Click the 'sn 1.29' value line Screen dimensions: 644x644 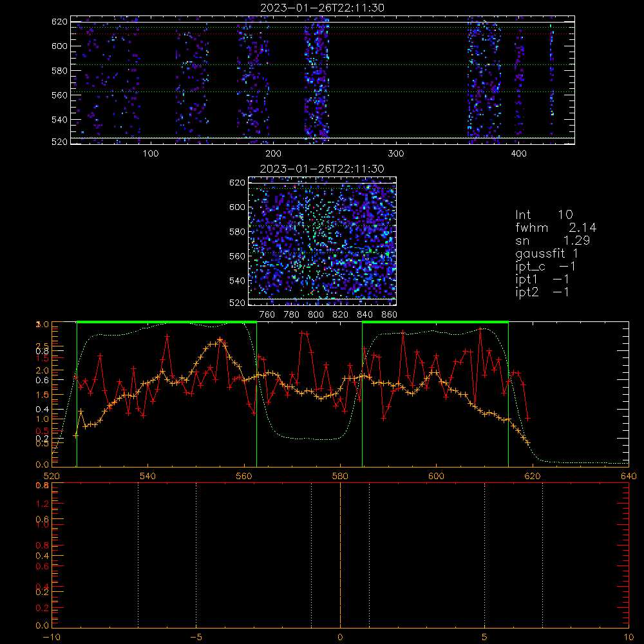coord(553,240)
